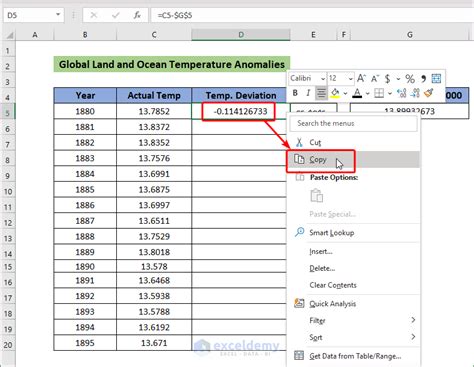Image resolution: width=474 pixels, height=367 pixels.
Task: Click the Italic icon in mini toolbar
Action: [308, 93]
